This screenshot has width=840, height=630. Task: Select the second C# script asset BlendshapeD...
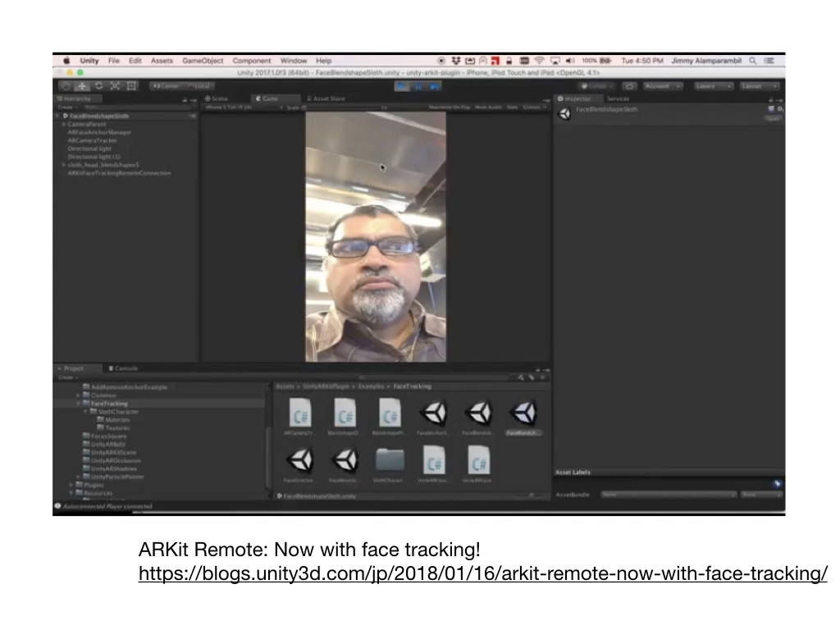[x=345, y=417]
